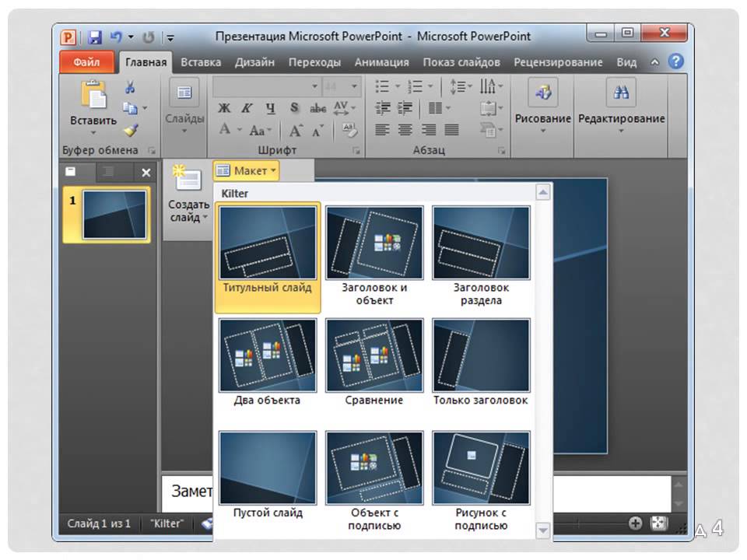Select the Рисунок с подписью layout

(x=481, y=481)
